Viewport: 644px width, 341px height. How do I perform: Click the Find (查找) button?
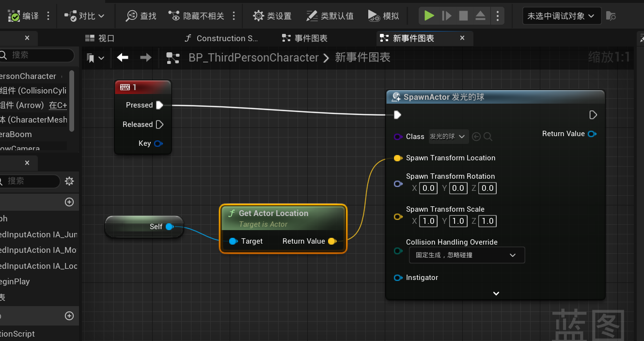(141, 16)
